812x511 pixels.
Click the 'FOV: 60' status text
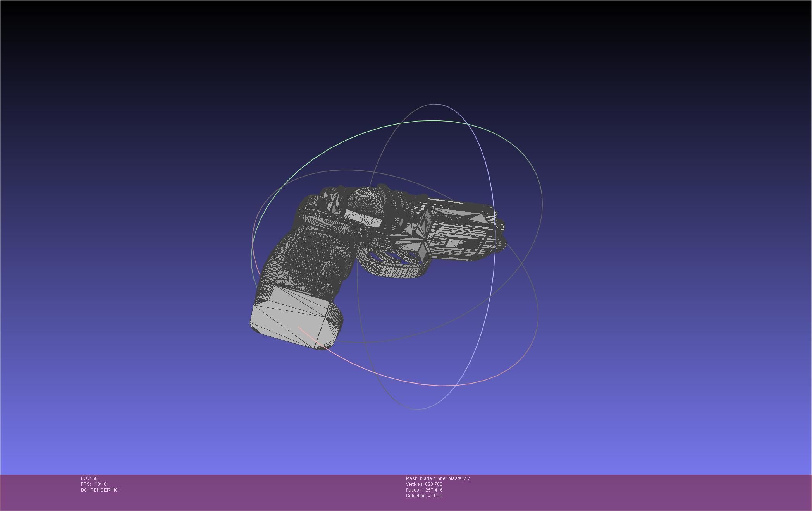click(x=89, y=478)
